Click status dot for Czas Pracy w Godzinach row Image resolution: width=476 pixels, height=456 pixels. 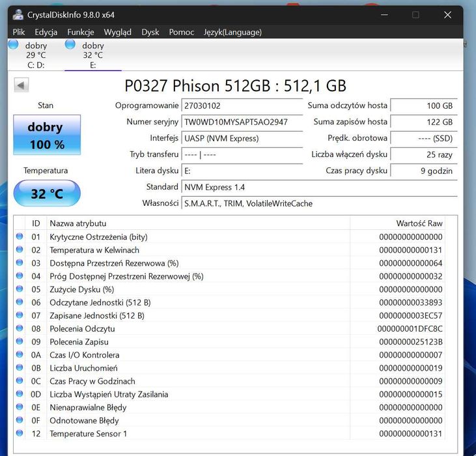click(20, 380)
